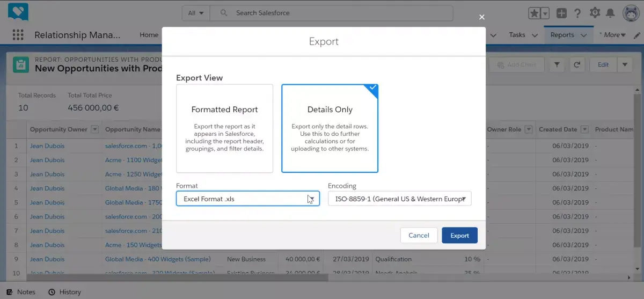Click the Add Chart button
Screen dimensions: 644x299
(x=516, y=64)
